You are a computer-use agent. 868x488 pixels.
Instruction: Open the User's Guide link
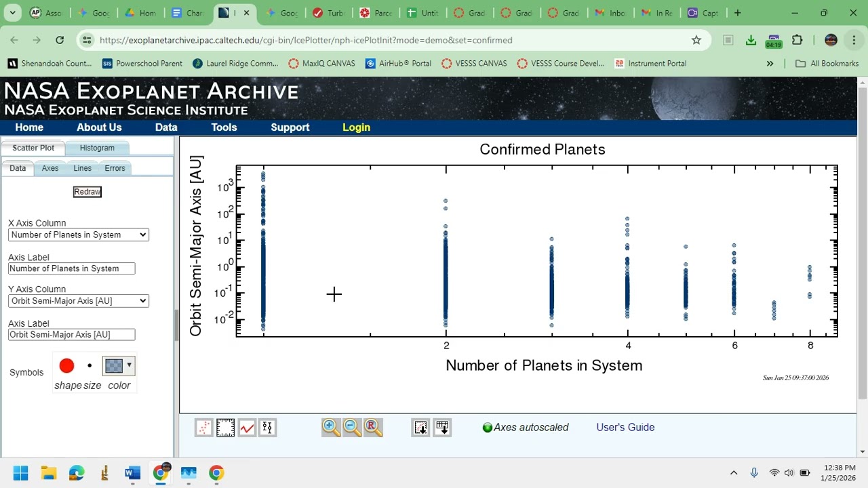pyautogui.click(x=625, y=427)
